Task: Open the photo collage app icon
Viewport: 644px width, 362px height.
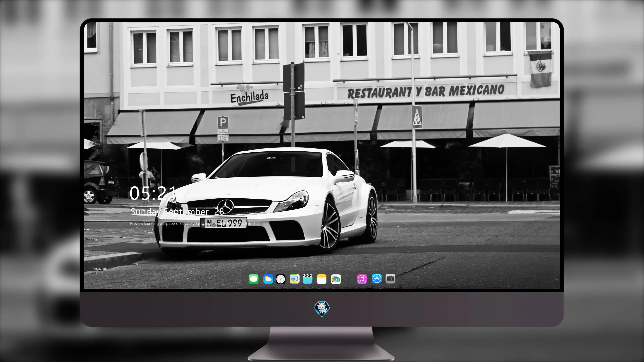Action: coord(336,279)
